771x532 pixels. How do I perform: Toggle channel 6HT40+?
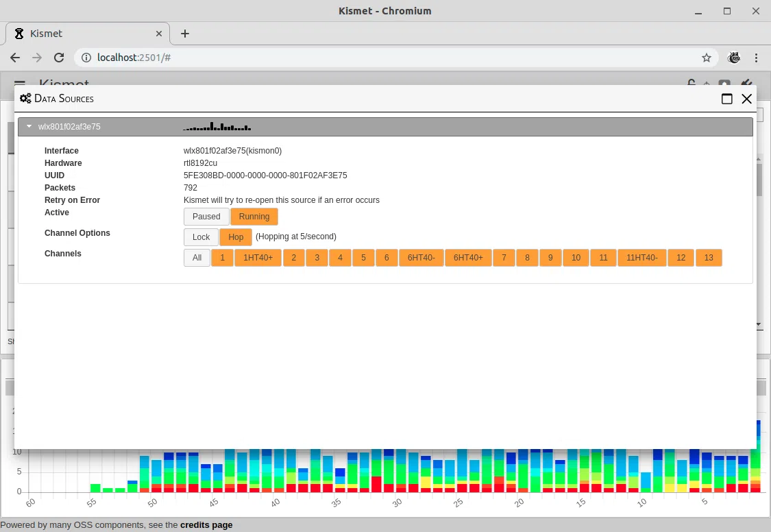click(468, 258)
